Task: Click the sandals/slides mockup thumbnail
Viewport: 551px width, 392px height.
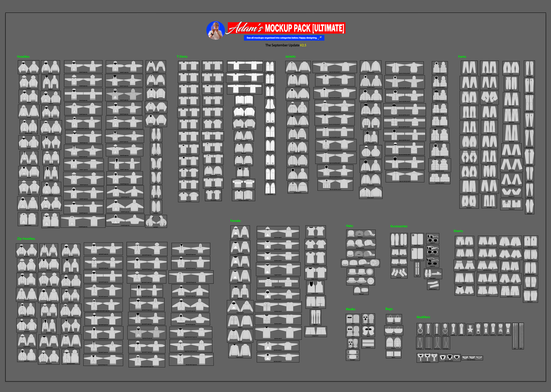Action: click(433, 274)
